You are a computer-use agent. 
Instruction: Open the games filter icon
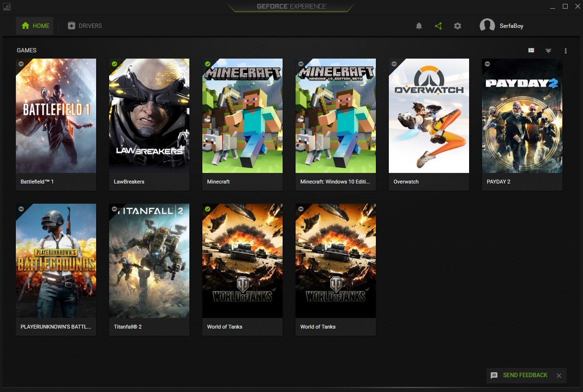click(x=548, y=50)
